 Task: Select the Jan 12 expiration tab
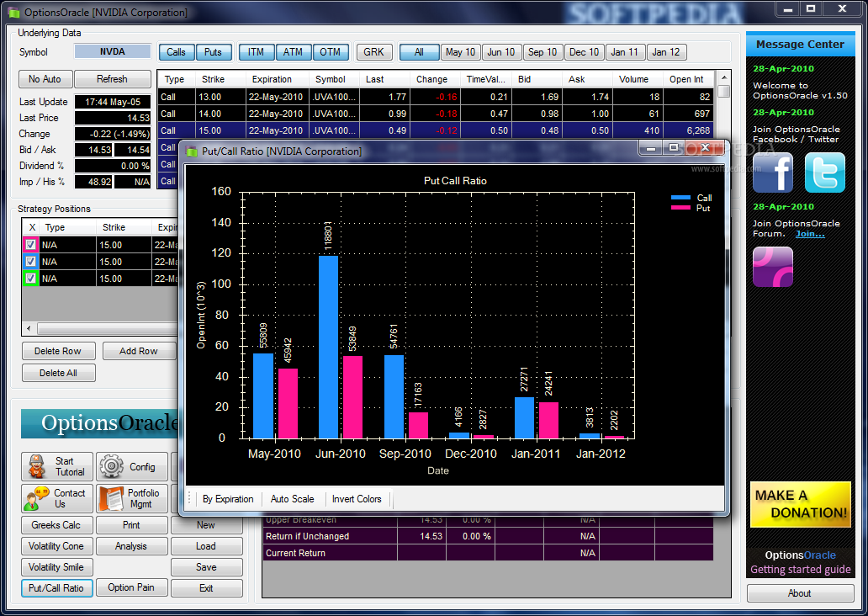point(666,52)
